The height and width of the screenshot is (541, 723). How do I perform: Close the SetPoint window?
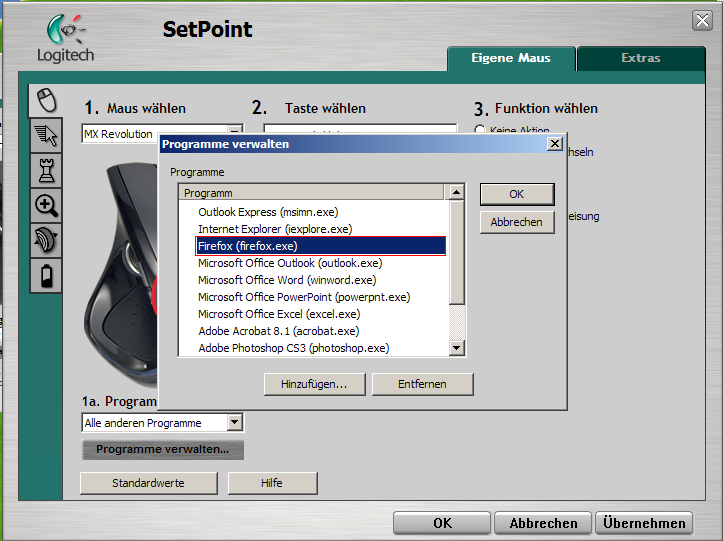tap(702, 21)
